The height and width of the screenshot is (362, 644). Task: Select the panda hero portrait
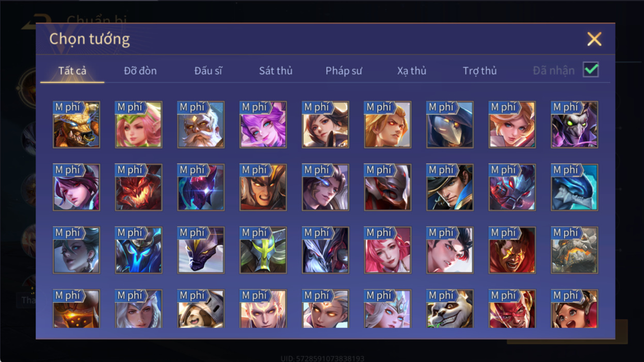(x=450, y=308)
